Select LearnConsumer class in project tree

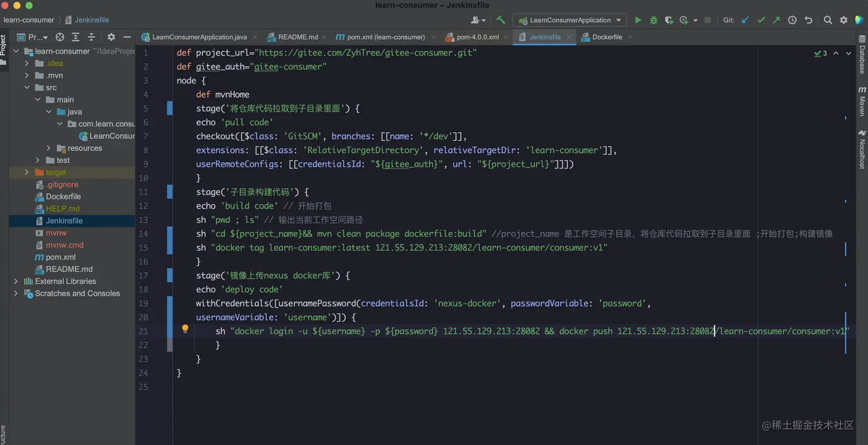click(112, 136)
